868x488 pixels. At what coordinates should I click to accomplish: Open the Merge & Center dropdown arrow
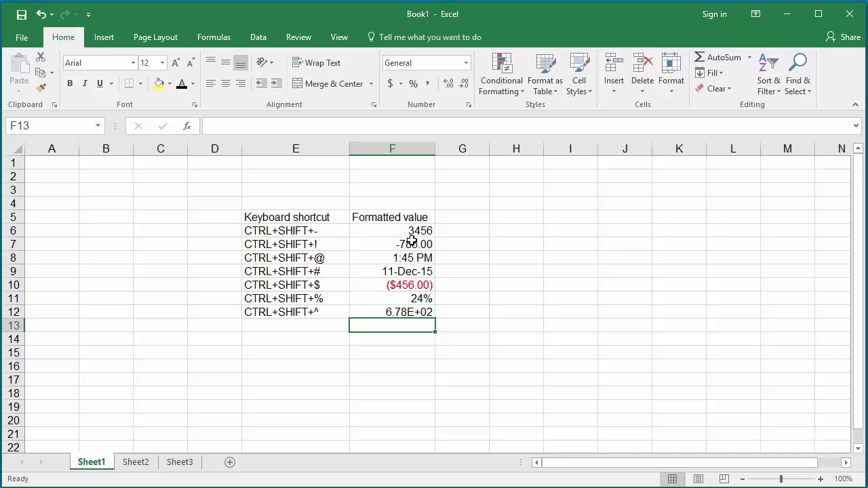click(x=371, y=84)
